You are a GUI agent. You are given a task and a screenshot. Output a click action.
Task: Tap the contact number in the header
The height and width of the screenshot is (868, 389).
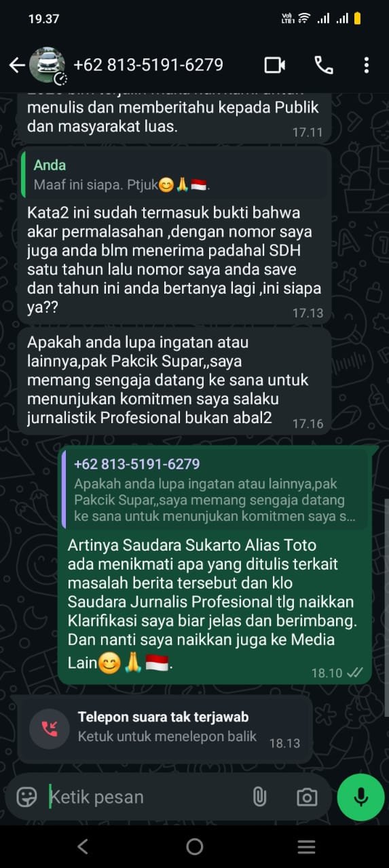tap(148, 65)
